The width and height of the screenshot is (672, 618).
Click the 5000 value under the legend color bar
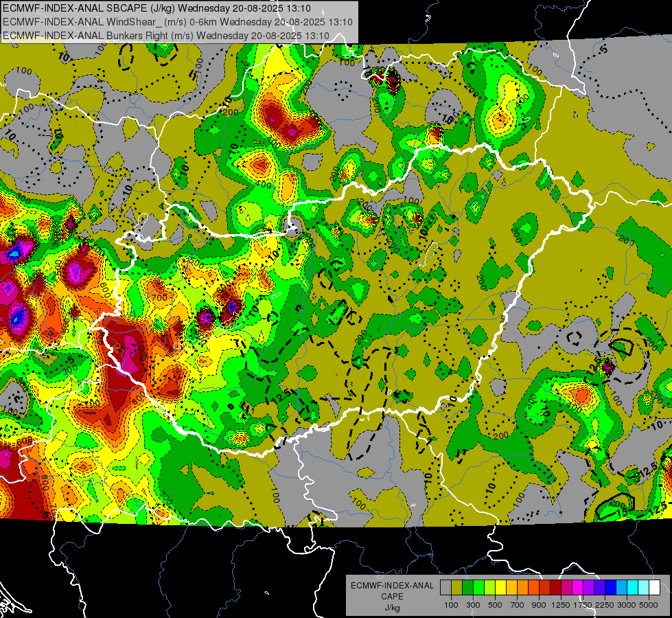(x=649, y=605)
